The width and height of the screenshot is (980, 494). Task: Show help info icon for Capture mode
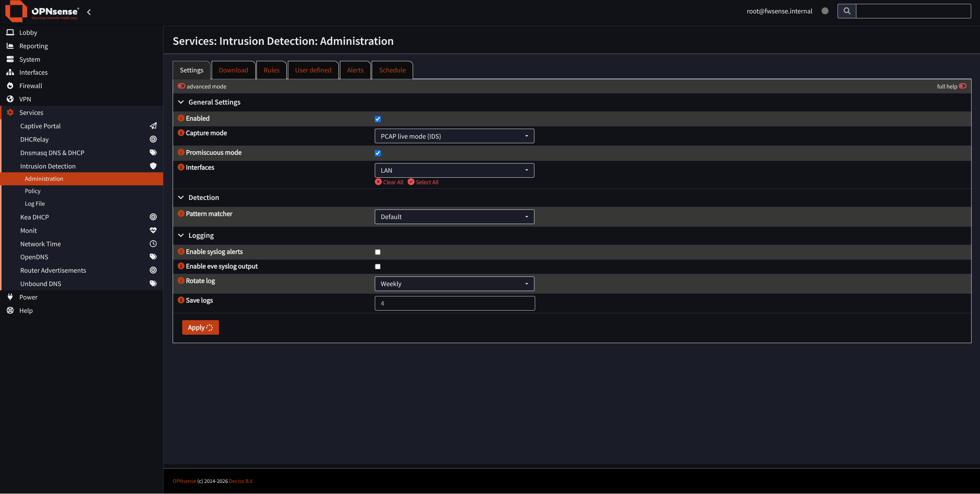click(x=181, y=133)
